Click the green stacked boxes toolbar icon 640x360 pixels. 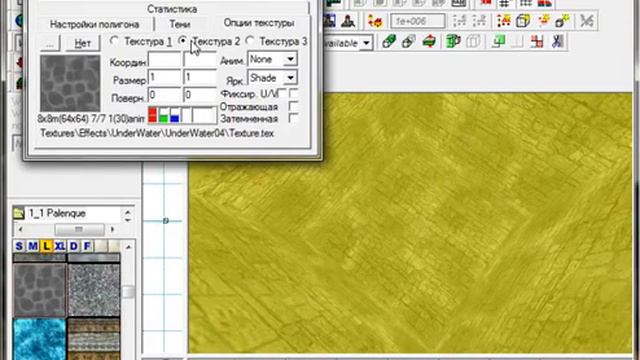pos(453,42)
